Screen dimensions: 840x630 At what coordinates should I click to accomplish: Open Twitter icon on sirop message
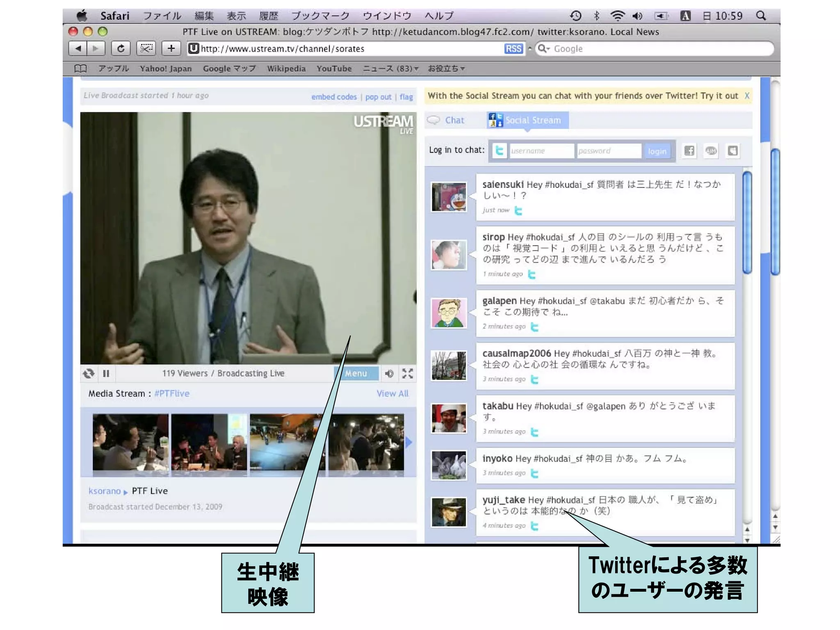pyautogui.click(x=532, y=274)
